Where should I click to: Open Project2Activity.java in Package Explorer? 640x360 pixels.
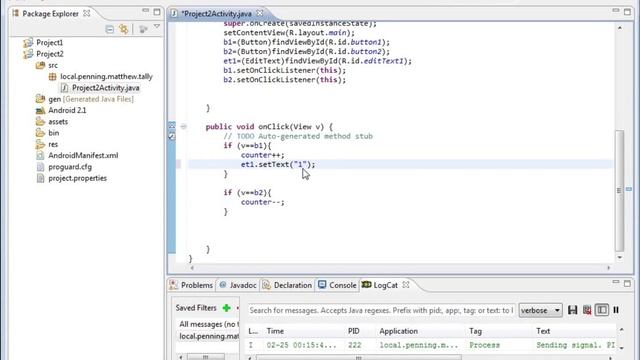pos(105,88)
